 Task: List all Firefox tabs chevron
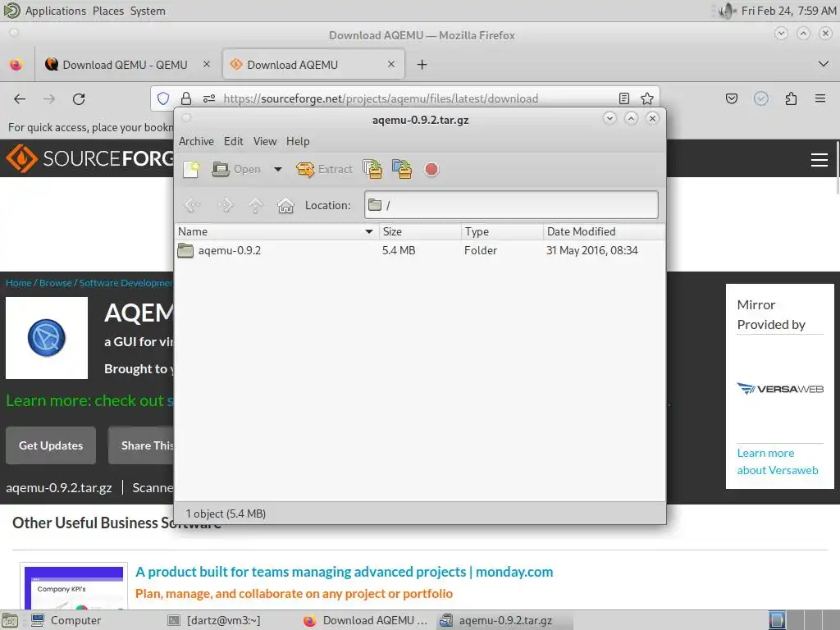click(x=824, y=64)
